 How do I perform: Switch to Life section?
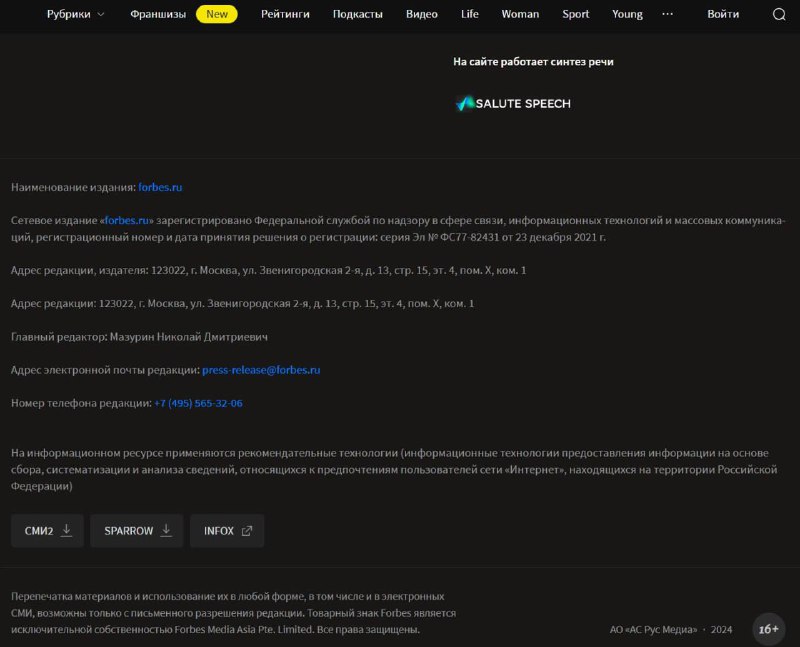pyautogui.click(x=470, y=14)
